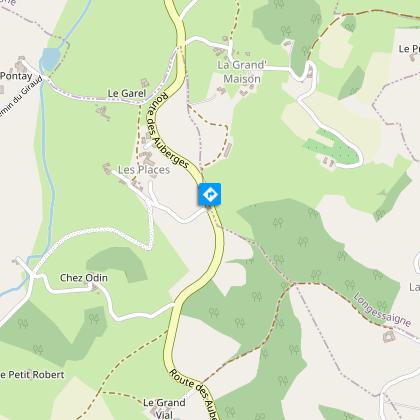Click the lower Route des Auberges label

[x=194, y=394]
